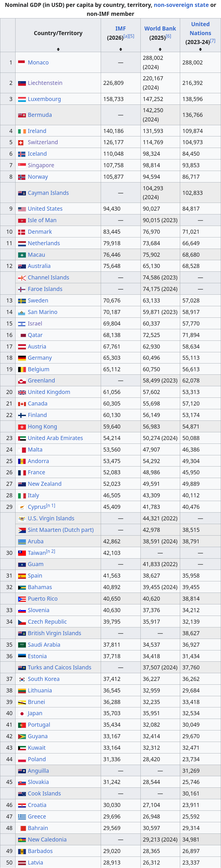The height and width of the screenshot is (868, 221).
Task: Open the San Marino link
Action: click(43, 312)
